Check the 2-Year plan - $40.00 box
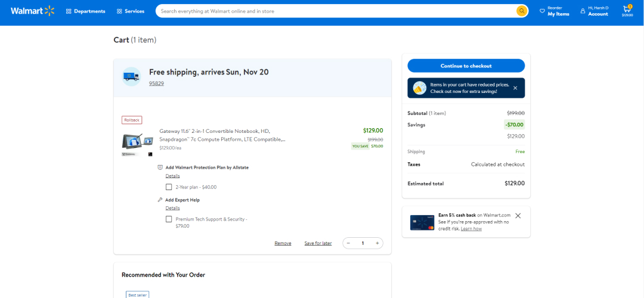 169,187
